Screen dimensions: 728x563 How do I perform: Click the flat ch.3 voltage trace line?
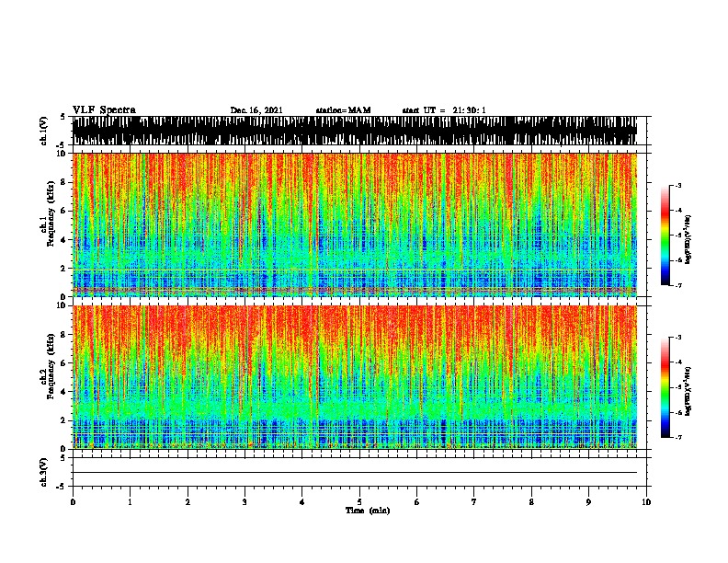click(x=355, y=473)
